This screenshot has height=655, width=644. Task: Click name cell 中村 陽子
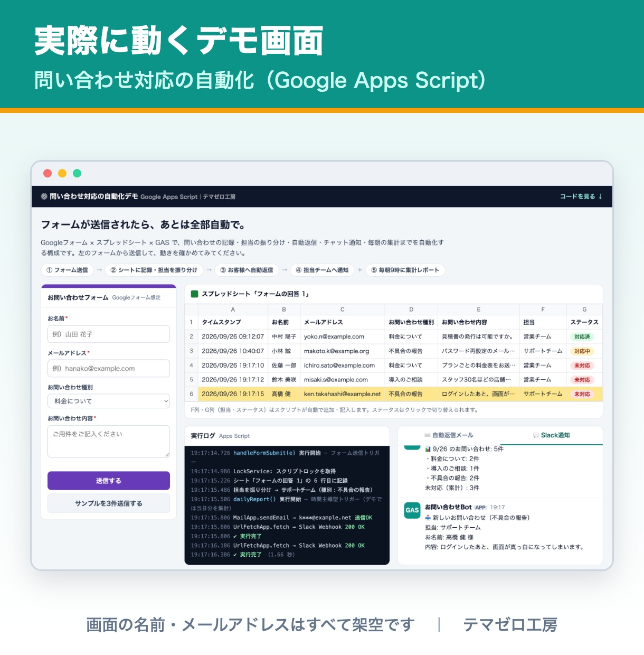[284, 336]
